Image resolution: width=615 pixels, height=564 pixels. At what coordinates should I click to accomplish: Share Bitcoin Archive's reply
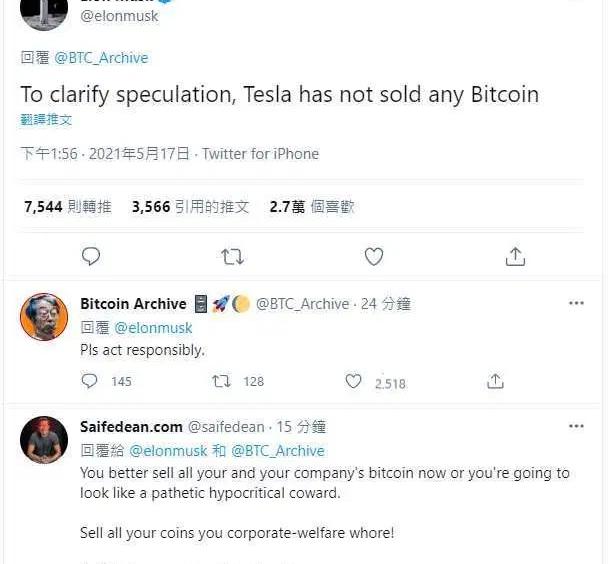pos(495,381)
